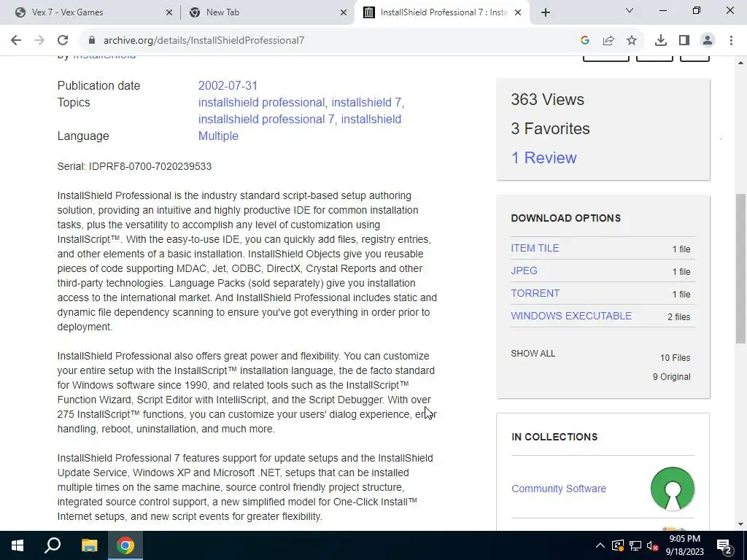Open the 1 Review link

543,157
